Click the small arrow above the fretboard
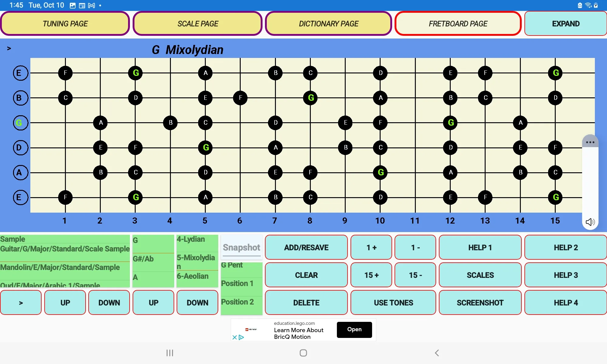This screenshot has height=364, width=607. (9, 48)
